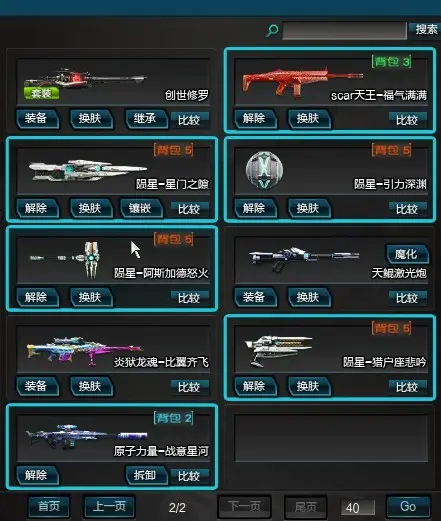Click 继承 button for 创世修罗
441x521 pixels.
[146, 118]
